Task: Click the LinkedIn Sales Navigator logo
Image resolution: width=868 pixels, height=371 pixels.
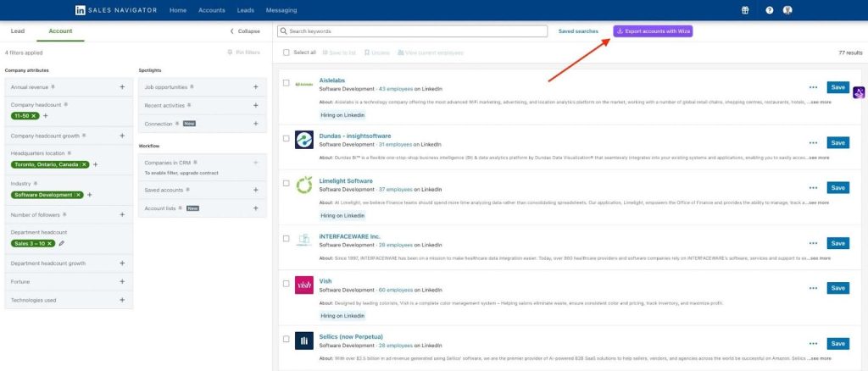Action: [x=115, y=10]
